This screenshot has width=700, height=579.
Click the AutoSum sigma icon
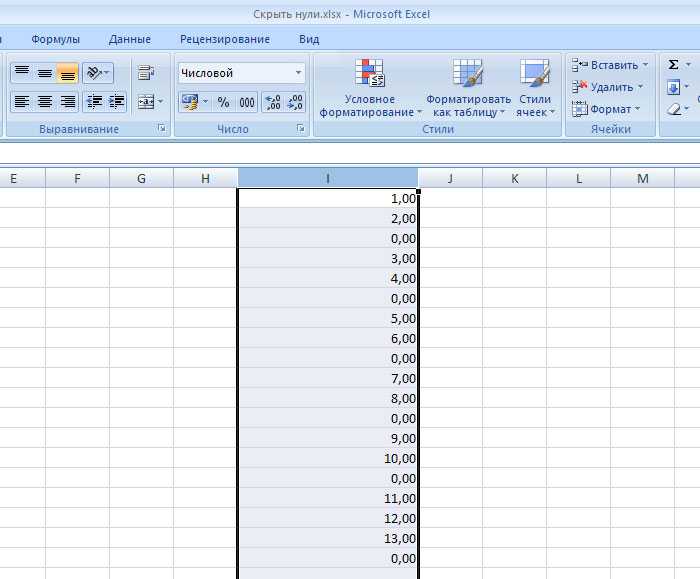[673, 65]
